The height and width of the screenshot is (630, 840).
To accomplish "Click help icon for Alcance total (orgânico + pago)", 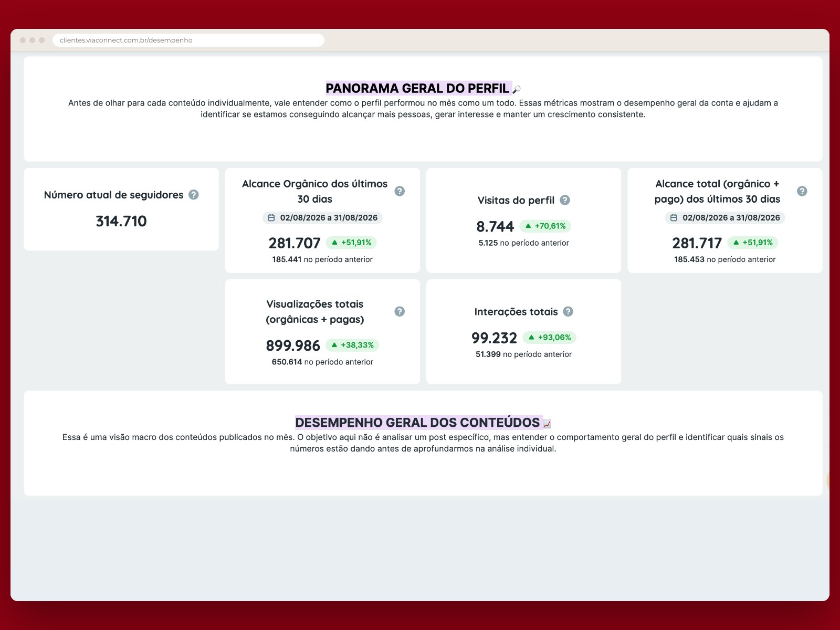I will tap(802, 191).
